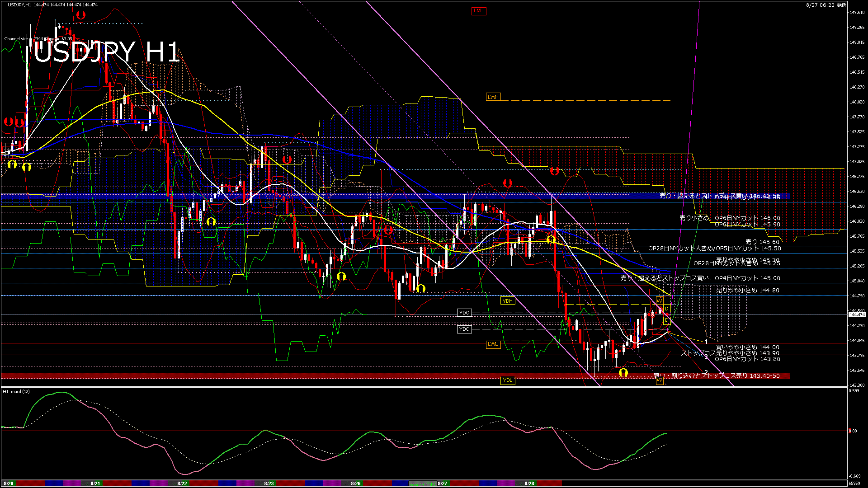Click the 8/21 date marker on the time axis
Screen dimensions: 868x488
[95, 483]
